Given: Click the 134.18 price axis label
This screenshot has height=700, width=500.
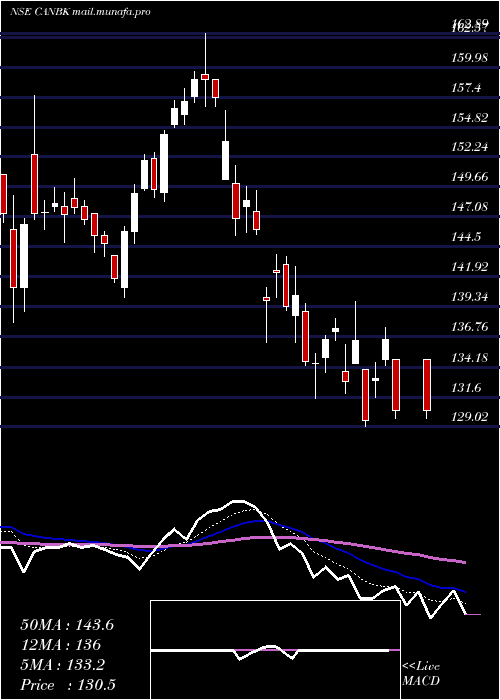Looking at the screenshot, I should click(469, 357).
